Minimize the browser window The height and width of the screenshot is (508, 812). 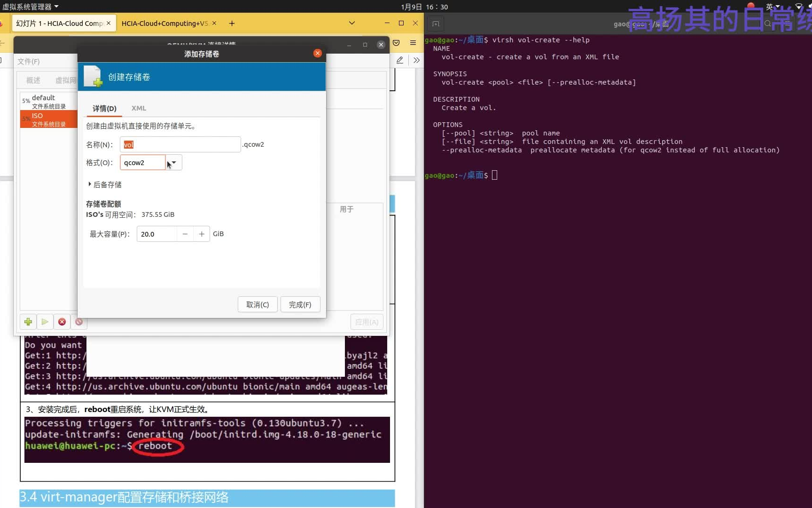(x=387, y=23)
